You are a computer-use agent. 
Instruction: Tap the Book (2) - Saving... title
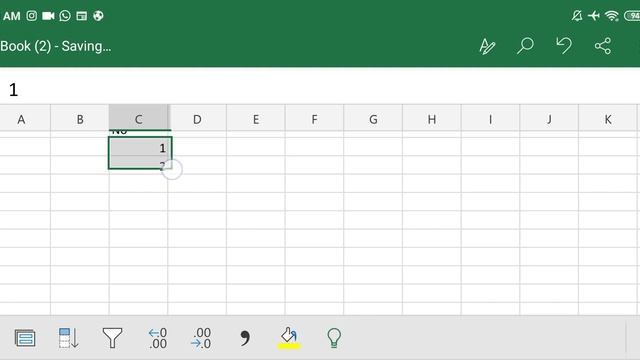tap(56, 46)
